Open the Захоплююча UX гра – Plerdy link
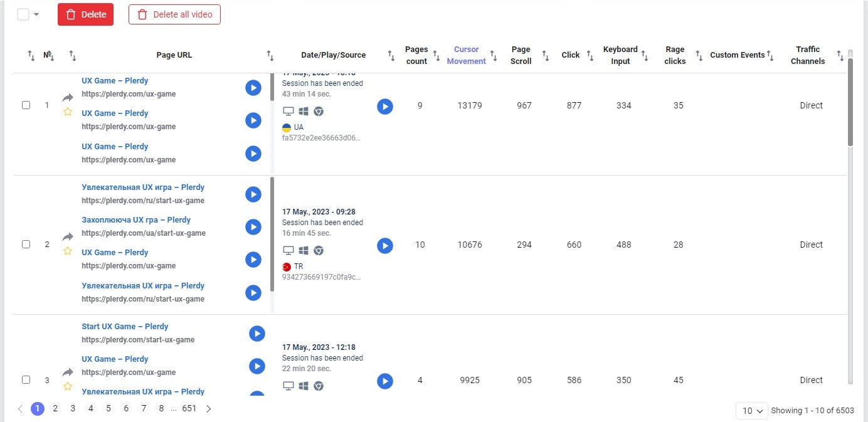Viewport: 868px width, 422px height. click(x=136, y=220)
